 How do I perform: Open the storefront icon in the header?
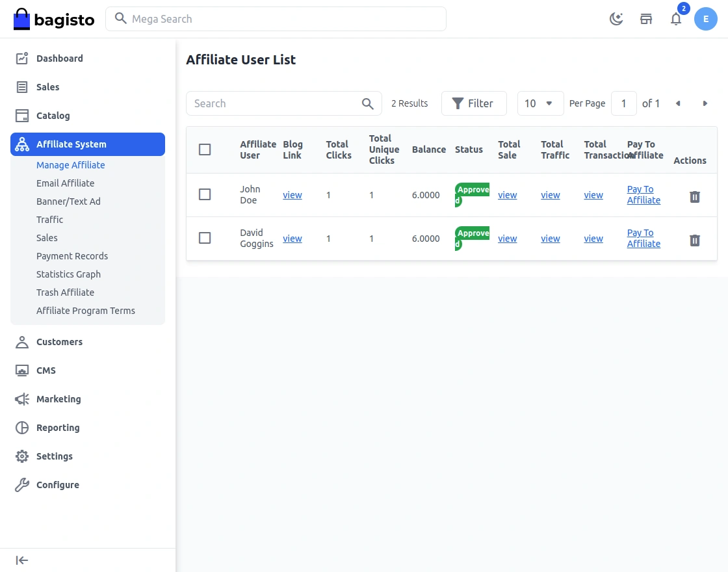point(646,19)
